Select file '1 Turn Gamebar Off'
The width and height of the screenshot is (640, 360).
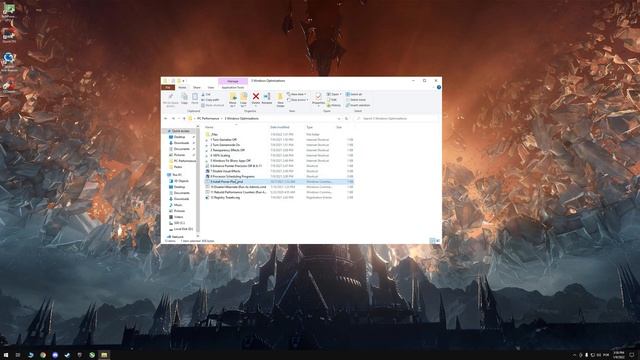(223, 140)
